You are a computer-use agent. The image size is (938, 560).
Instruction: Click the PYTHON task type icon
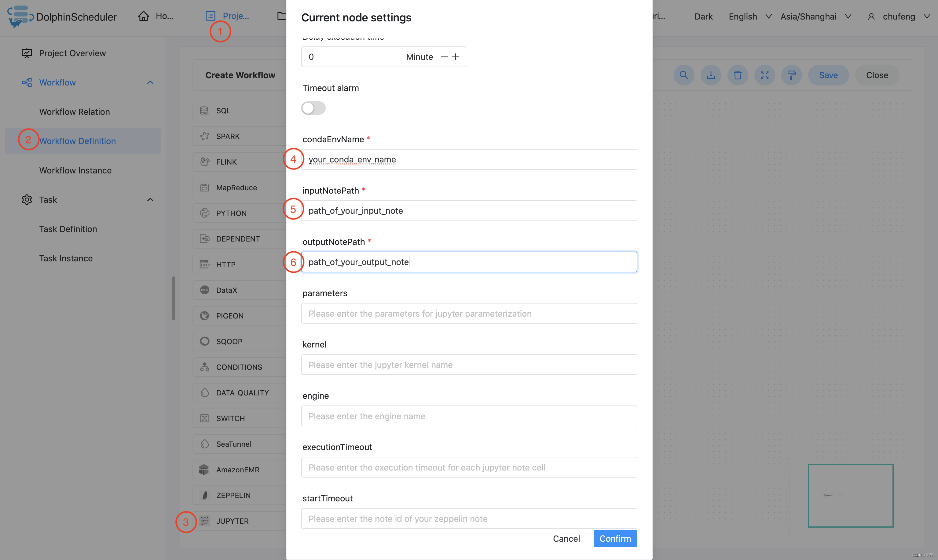point(204,213)
